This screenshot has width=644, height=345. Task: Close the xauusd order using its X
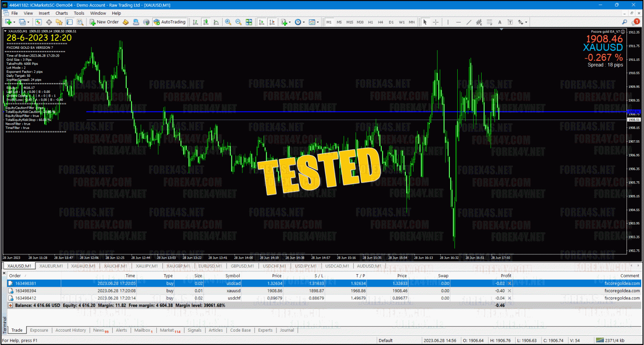[509, 291]
